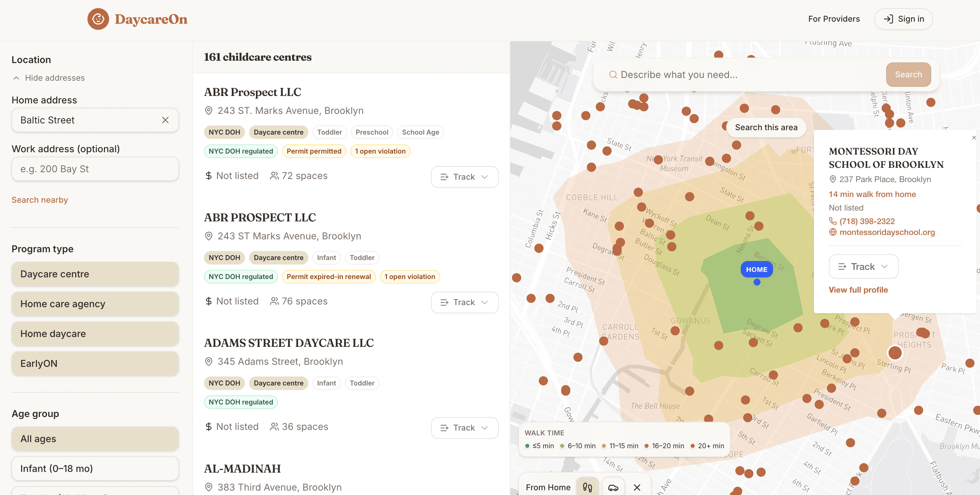Click the 11–15 min legend dot
The image size is (980, 495).
point(604,446)
